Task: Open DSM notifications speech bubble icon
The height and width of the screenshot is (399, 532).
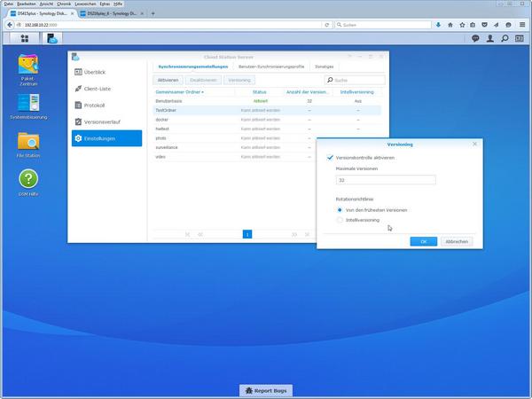Action: point(475,39)
